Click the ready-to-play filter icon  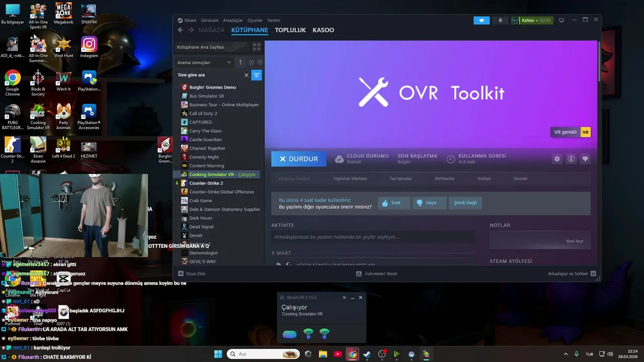click(260, 62)
